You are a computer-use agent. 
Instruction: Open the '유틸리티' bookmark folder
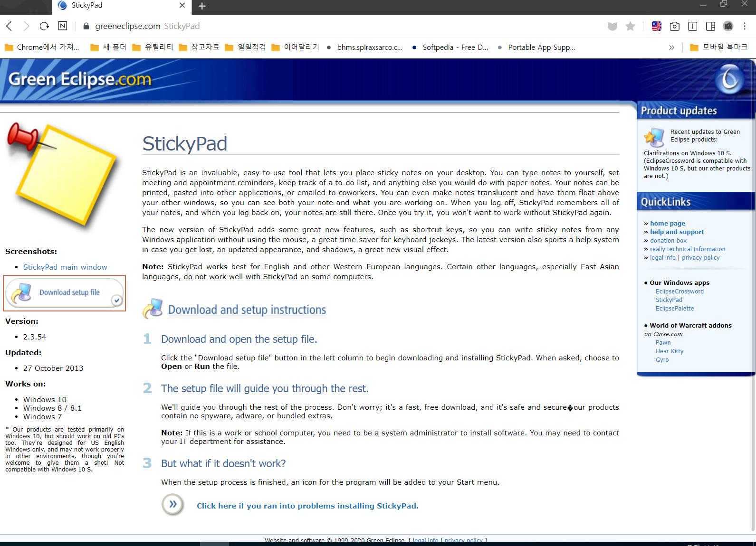(x=153, y=47)
